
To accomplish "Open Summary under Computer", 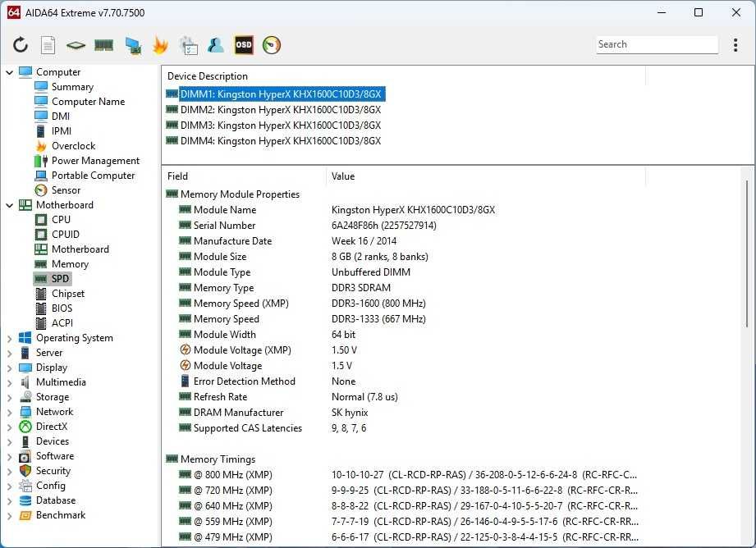I will pos(72,87).
